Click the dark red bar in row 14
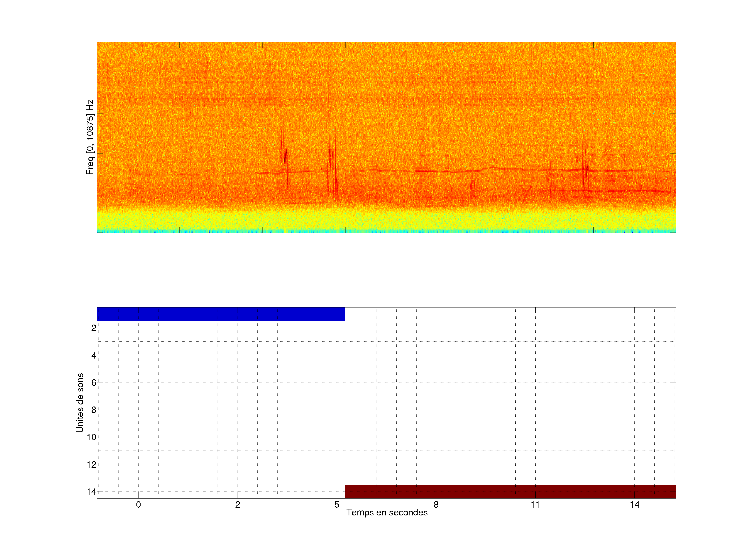 510,492
